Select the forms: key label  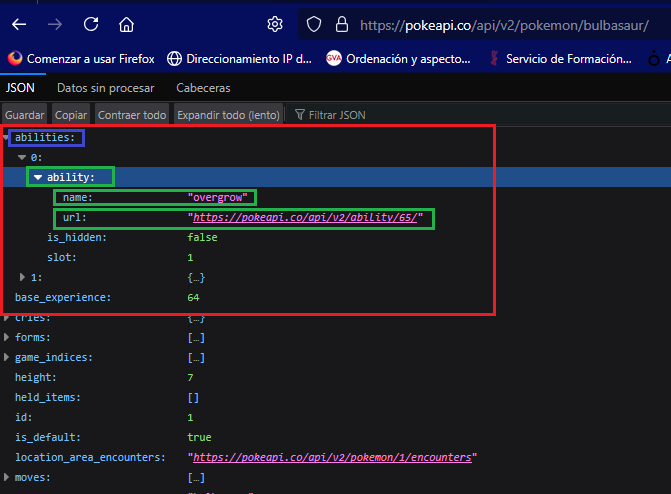(33, 337)
